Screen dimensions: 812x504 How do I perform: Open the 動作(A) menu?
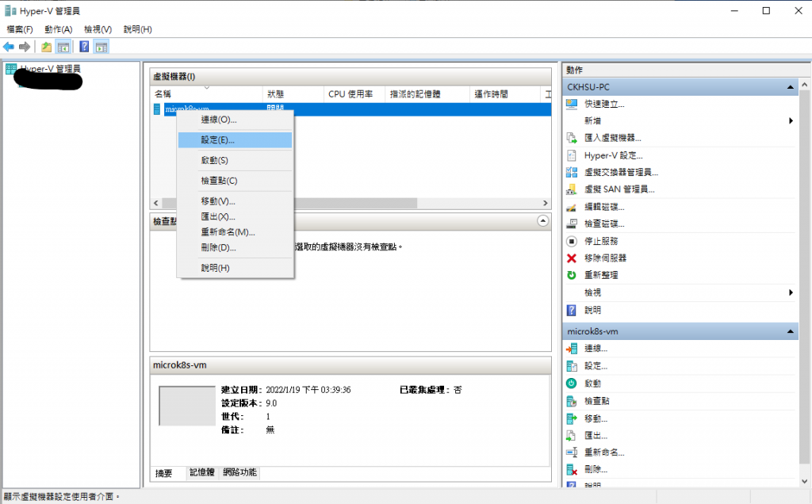point(59,29)
